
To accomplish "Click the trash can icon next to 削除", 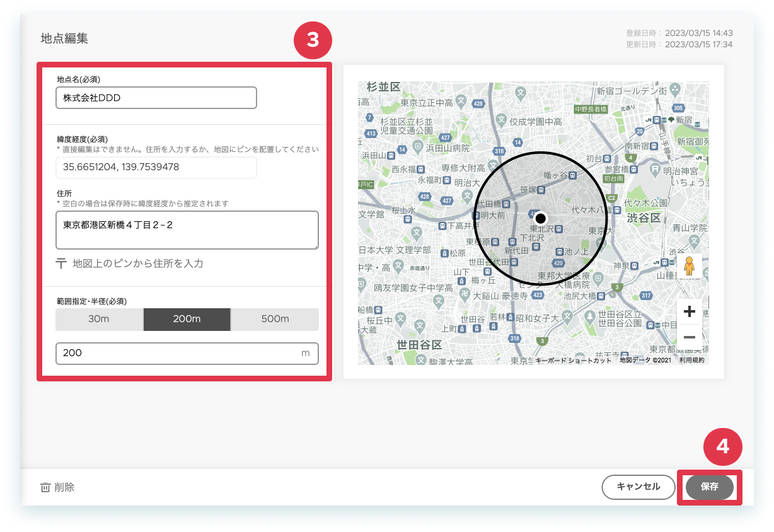I will pyautogui.click(x=45, y=487).
